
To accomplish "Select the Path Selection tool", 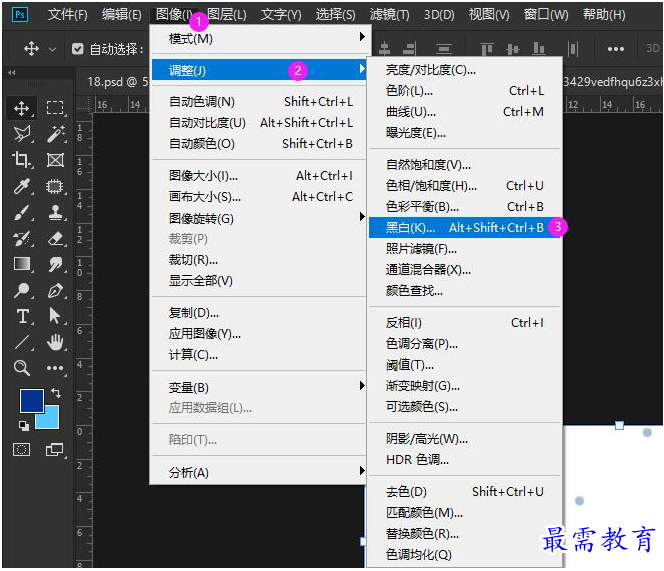I will click(55, 316).
